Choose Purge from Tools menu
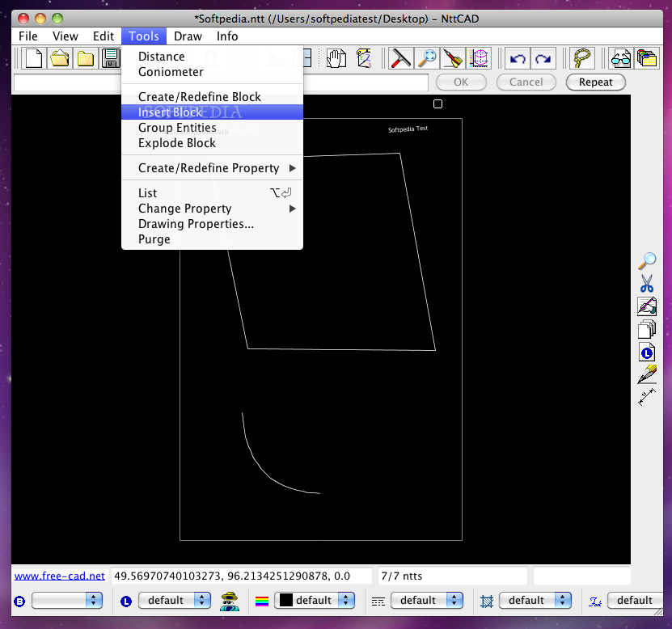 pyautogui.click(x=212, y=239)
